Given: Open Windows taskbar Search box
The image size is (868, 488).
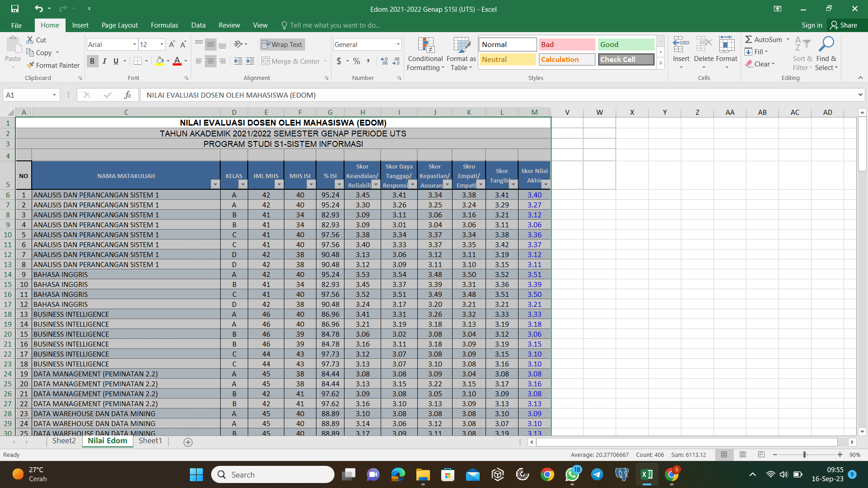Looking at the screenshot, I should (273, 474).
